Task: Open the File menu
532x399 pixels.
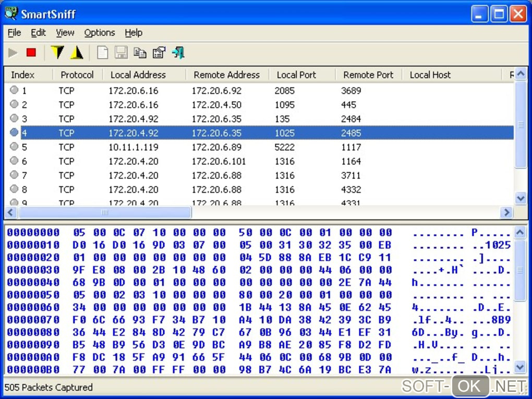Action: click(14, 32)
